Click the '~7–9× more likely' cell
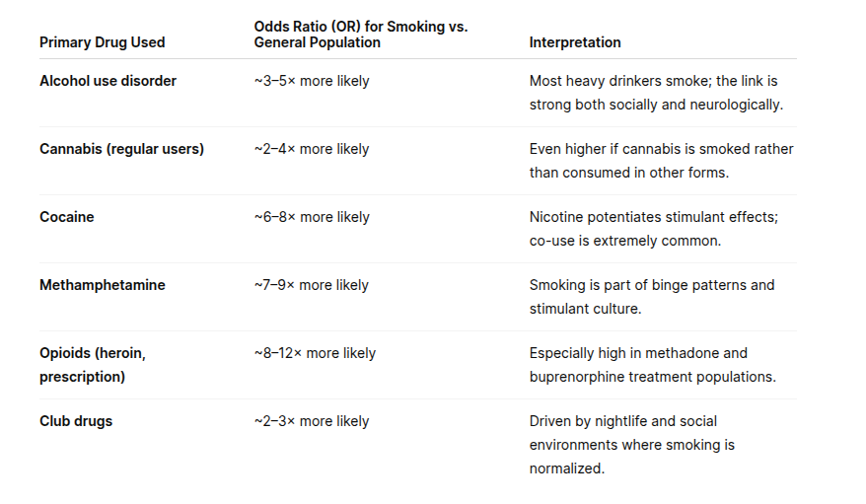The image size is (866, 504). point(312,285)
